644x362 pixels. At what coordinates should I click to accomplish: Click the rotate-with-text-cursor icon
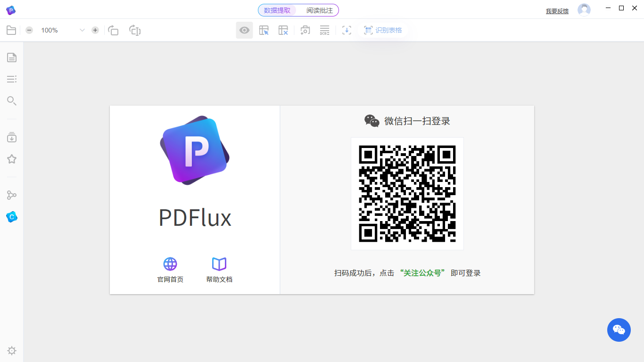(x=135, y=30)
